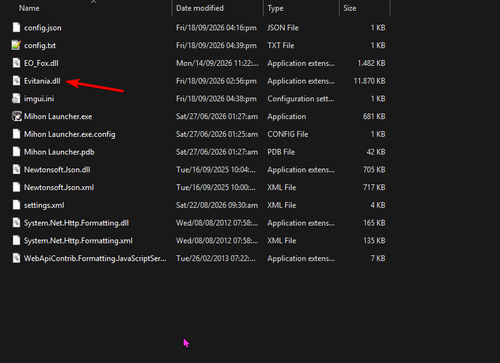The height and width of the screenshot is (363, 500).
Task: Select the System.Net.Http.Formatting.xml file name
Action: coord(78,240)
